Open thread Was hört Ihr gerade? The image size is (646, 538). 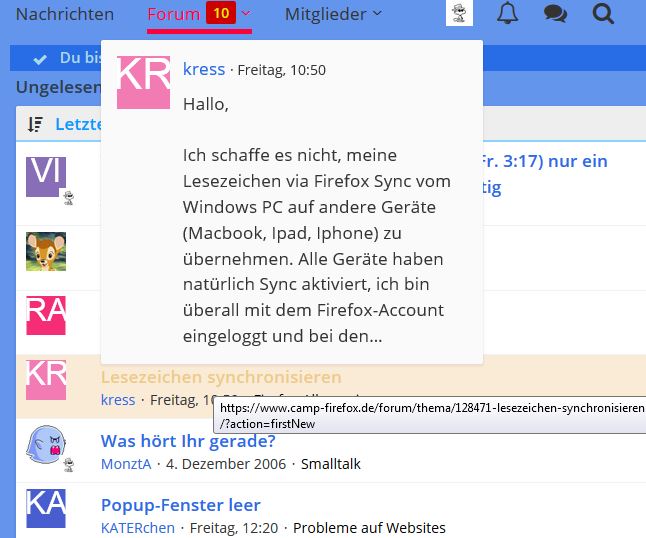188,441
